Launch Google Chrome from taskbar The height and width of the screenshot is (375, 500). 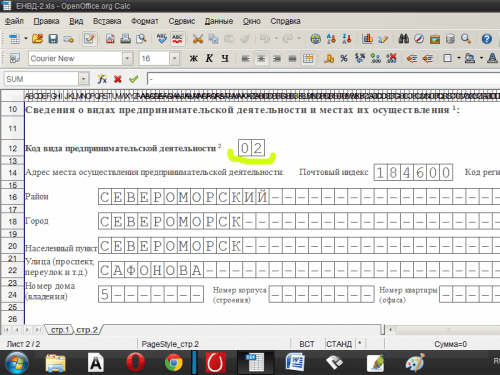pos(174,363)
